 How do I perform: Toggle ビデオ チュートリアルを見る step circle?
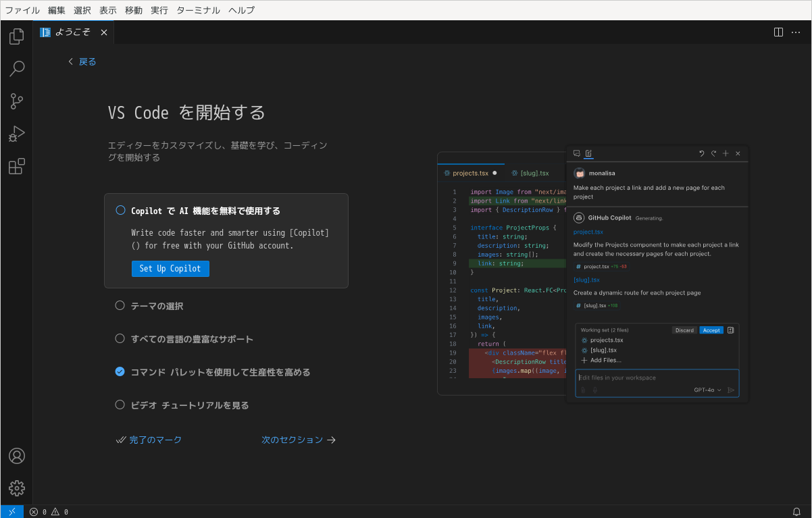120,405
